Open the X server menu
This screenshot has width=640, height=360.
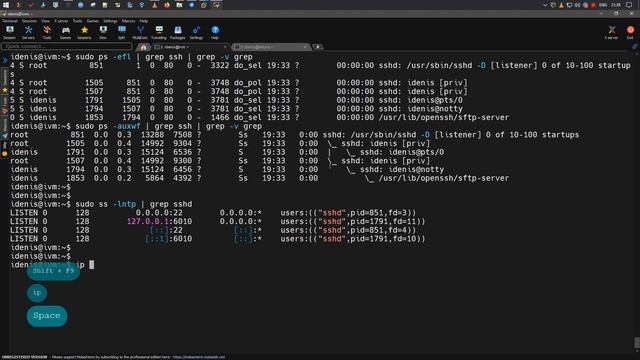61,21
